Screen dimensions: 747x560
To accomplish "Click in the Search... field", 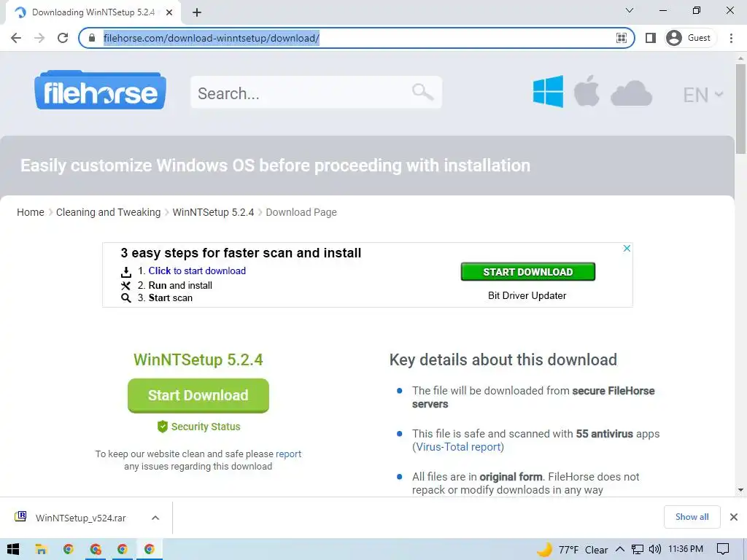I will coord(316,93).
